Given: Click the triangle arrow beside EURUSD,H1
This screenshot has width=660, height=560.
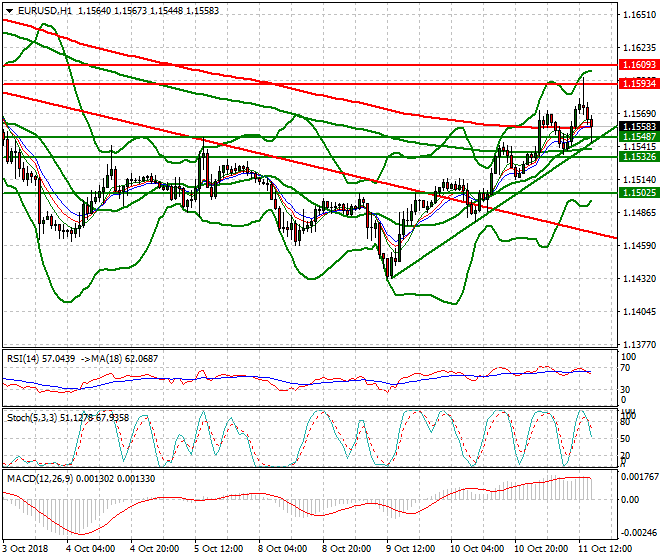Looking at the screenshot, I should pyautogui.click(x=9, y=11).
